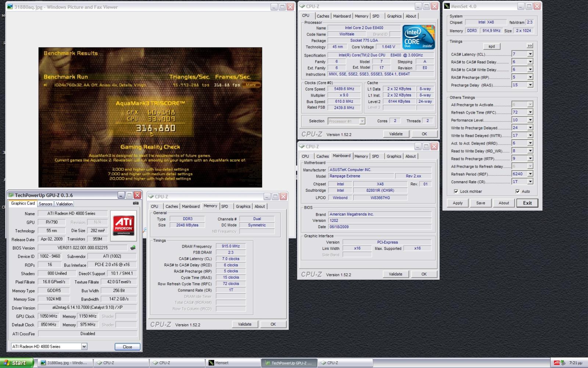Viewport: 588px width, 368px height.
Task: Click the DRAM Frequency 915.0 MHz value
Action: coord(231,246)
